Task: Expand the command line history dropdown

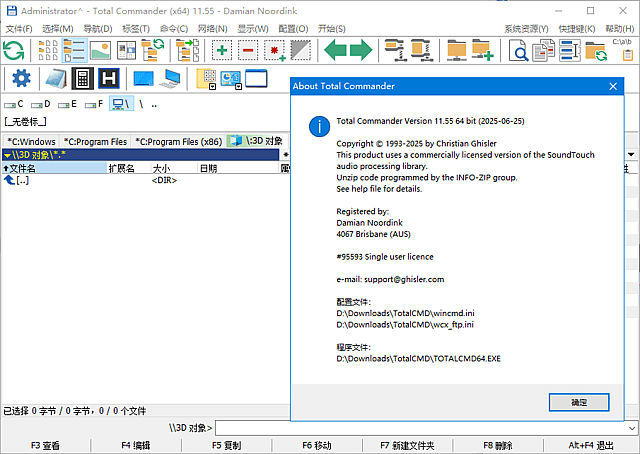Action: (x=632, y=428)
